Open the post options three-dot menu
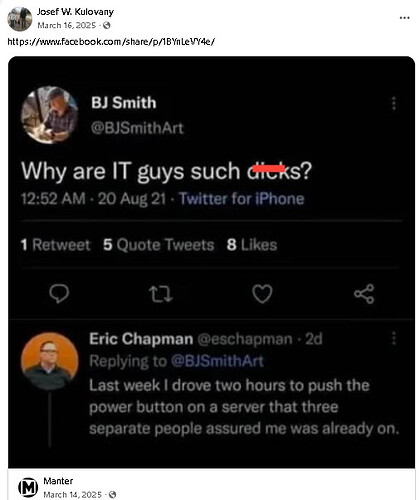 click(x=404, y=18)
